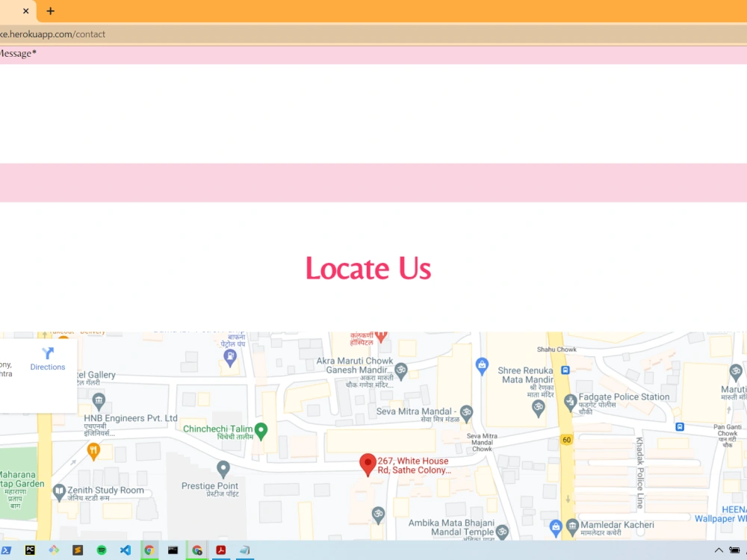Select the Shree Renuka Mata Mandir pin
Screen dimensions: 747x560
click(x=539, y=409)
